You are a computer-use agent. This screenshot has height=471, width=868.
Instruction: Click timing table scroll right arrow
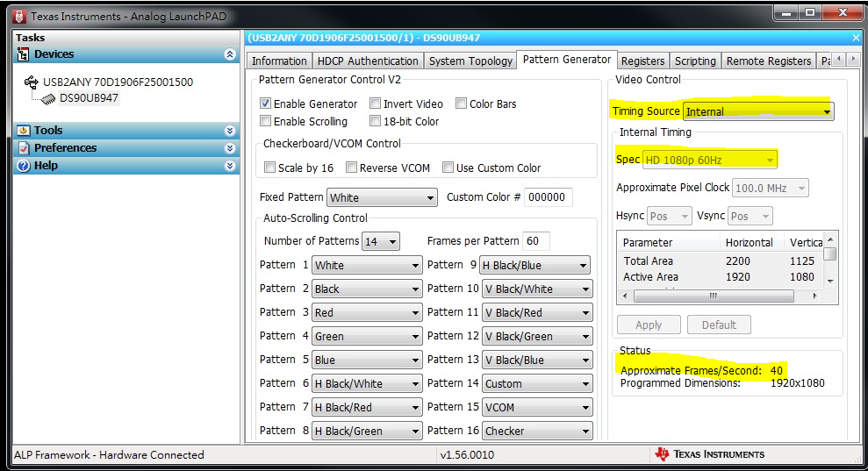click(x=814, y=296)
